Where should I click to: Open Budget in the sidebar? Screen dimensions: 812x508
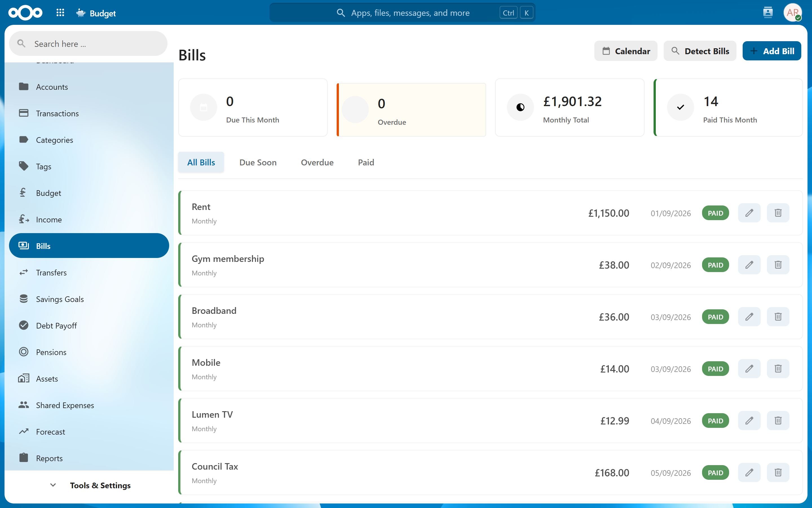click(89, 193)
